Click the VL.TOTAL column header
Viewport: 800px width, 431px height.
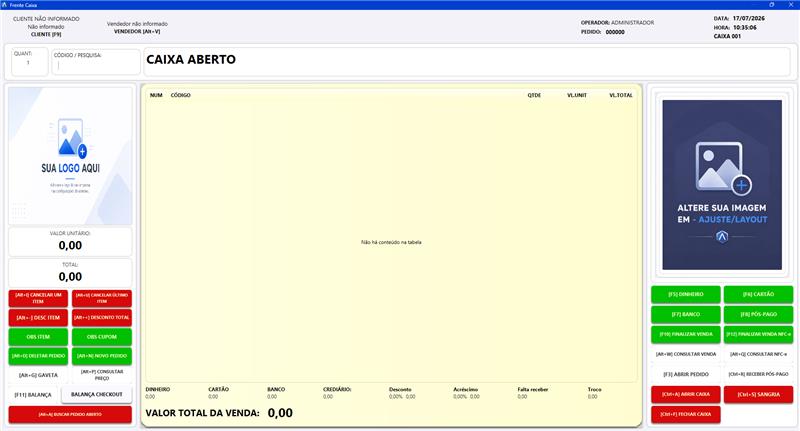(621, 95)
